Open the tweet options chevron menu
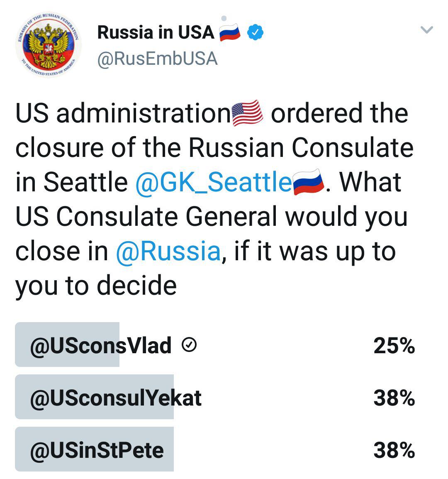Viewport: 448px width, 479px height. click(426, 29)
